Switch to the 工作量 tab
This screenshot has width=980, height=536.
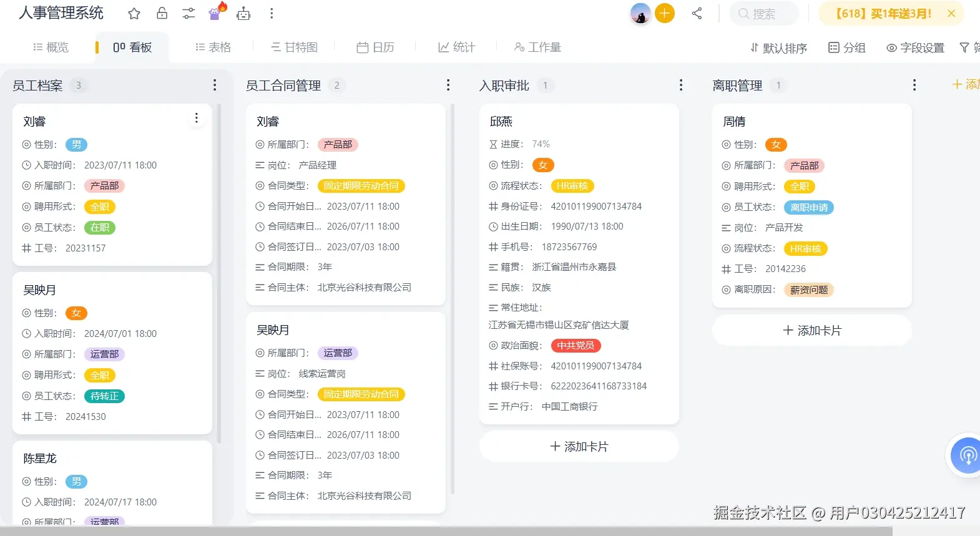[537, 47]
